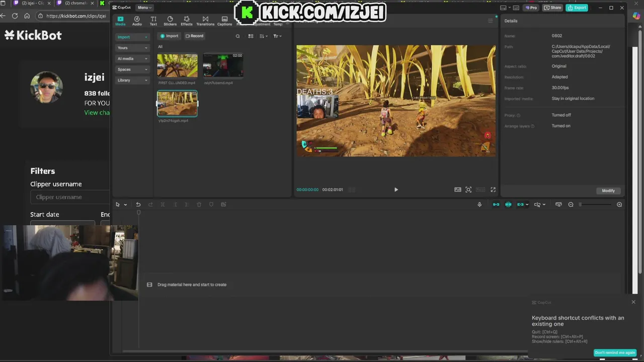Click the Pro badge button
644x362 pixels.
click(531, 8)
